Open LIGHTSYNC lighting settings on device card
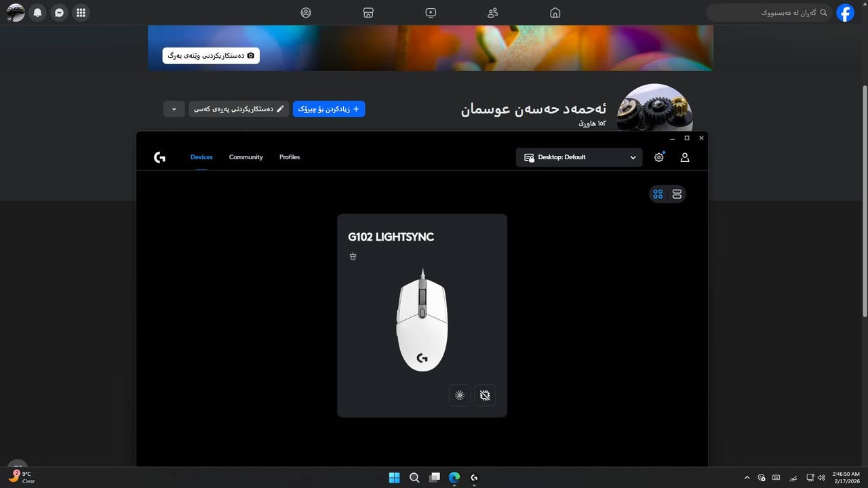The image size is (868, 488). point(460,395)
